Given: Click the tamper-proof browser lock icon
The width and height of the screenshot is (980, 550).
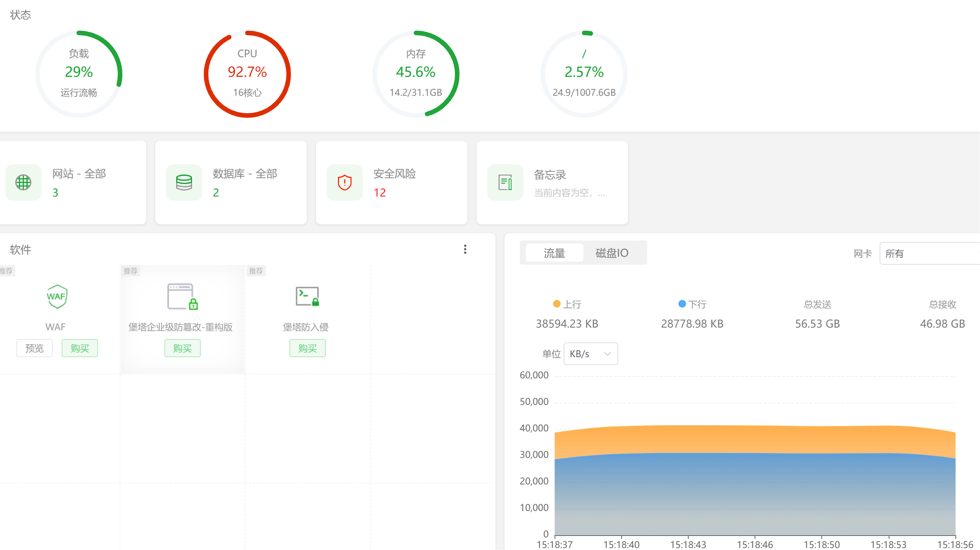Looking at the screenshot, I should (182, 296).
